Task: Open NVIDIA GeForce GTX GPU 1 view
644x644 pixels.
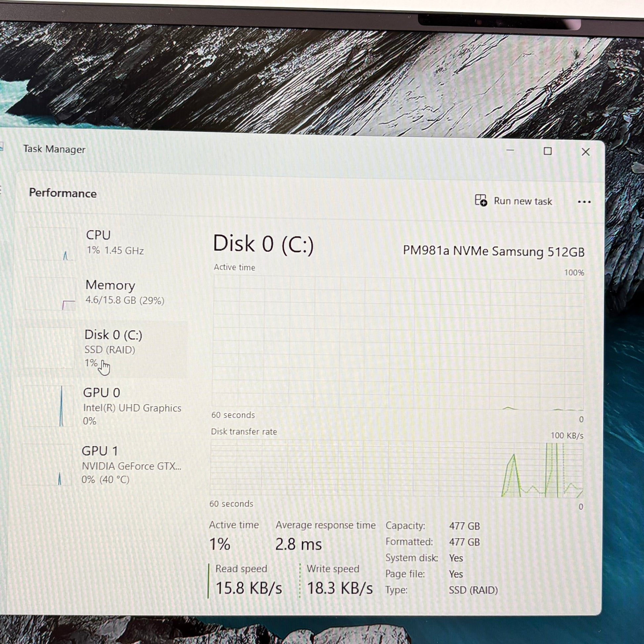Action: [131, 466]
